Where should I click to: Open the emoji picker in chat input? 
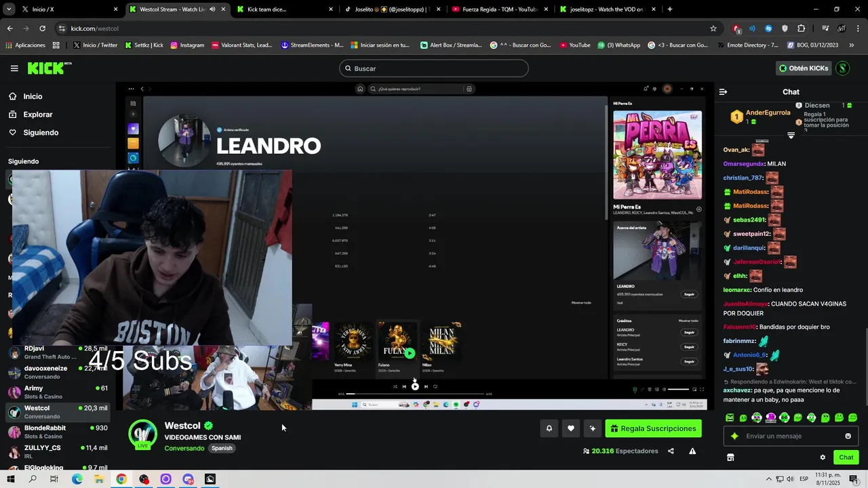coord(848,436)
